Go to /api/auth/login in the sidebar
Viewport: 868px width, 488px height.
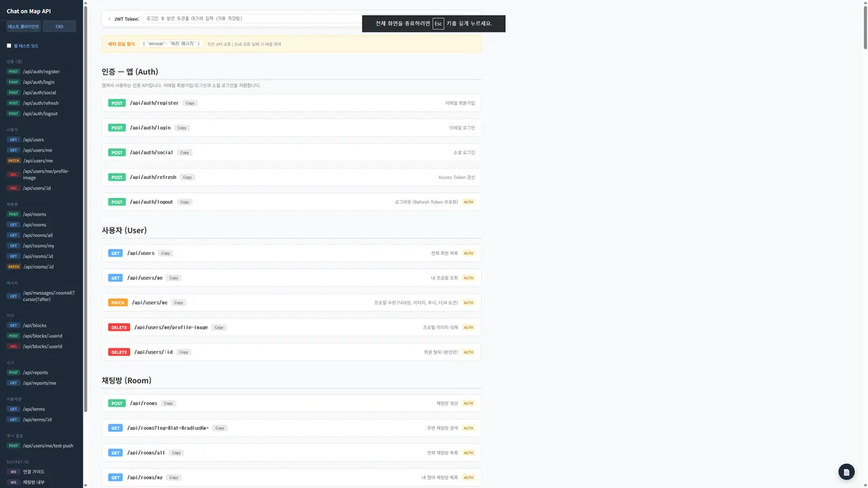tap(41, 82)
